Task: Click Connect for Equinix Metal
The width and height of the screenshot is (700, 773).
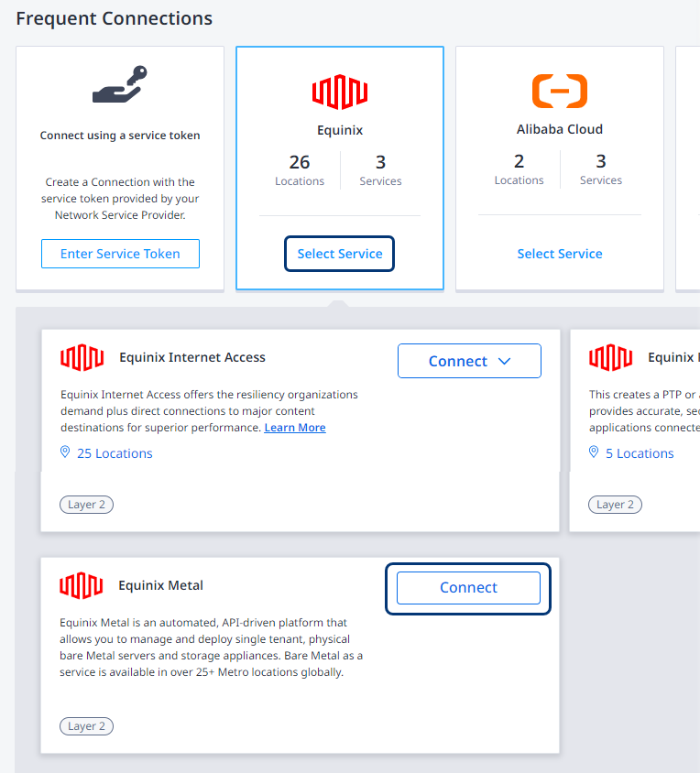Action: (x=468, y=588)
